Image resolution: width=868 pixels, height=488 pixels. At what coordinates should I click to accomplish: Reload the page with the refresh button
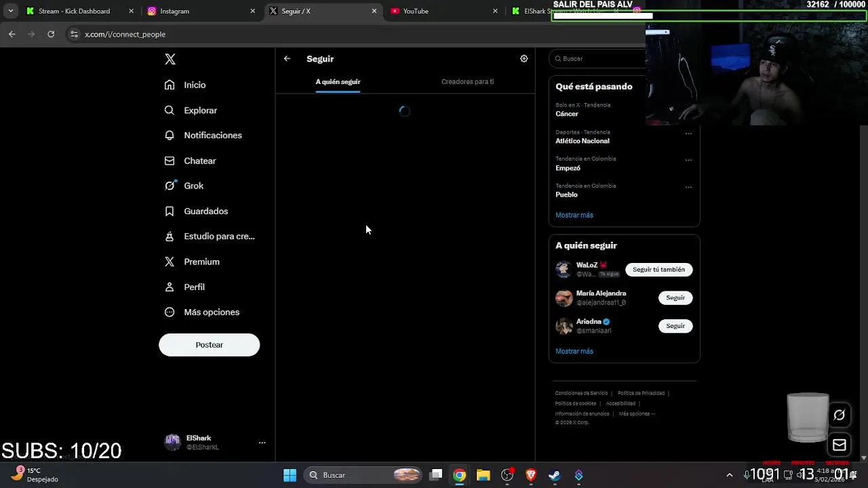click(x=51, y=34)
